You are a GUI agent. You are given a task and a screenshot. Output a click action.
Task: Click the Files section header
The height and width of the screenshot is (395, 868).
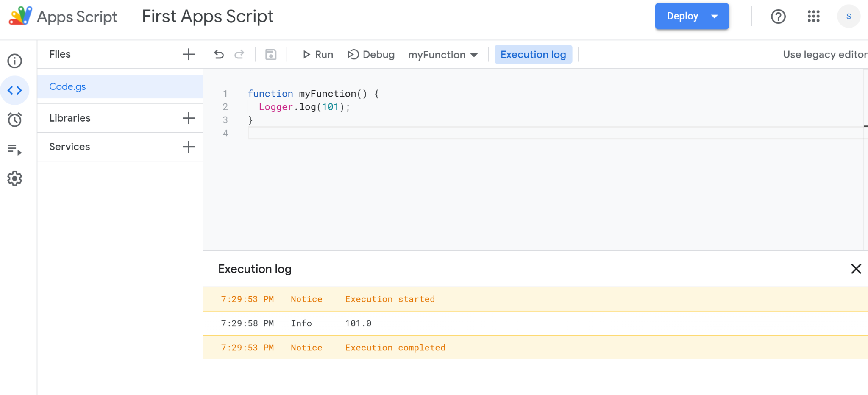pos(60,54)
